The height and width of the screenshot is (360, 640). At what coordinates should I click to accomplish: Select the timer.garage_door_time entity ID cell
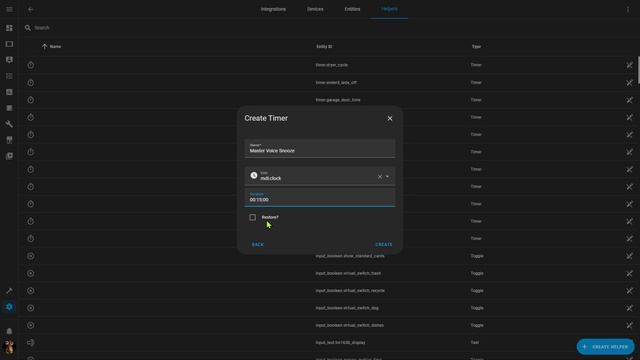click(338, 100)
